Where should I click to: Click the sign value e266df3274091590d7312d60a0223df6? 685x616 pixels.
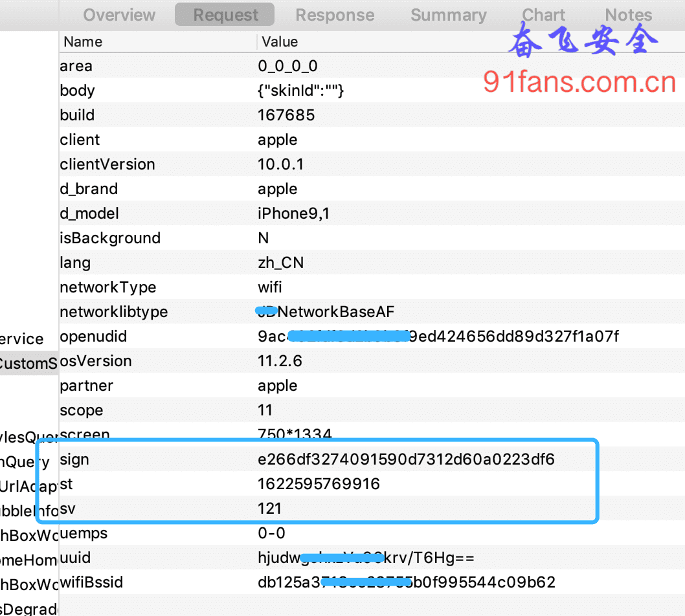click(406, 459)
